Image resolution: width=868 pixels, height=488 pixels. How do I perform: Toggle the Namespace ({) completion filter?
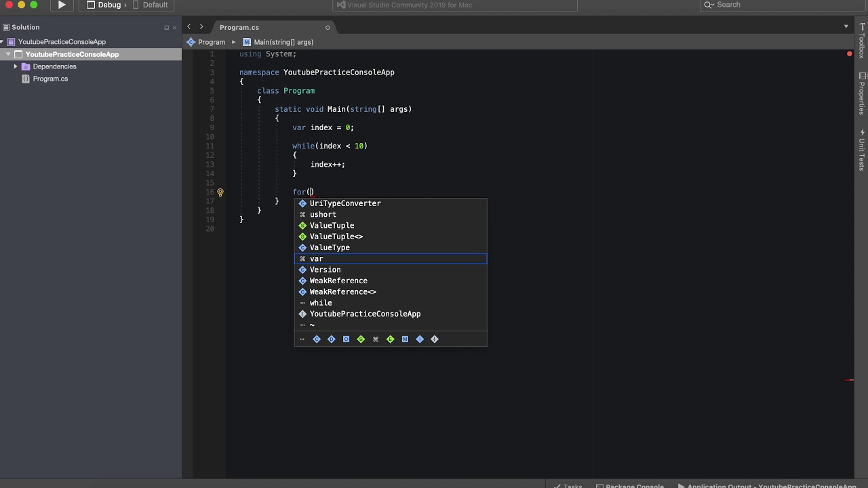pos(435,339)
